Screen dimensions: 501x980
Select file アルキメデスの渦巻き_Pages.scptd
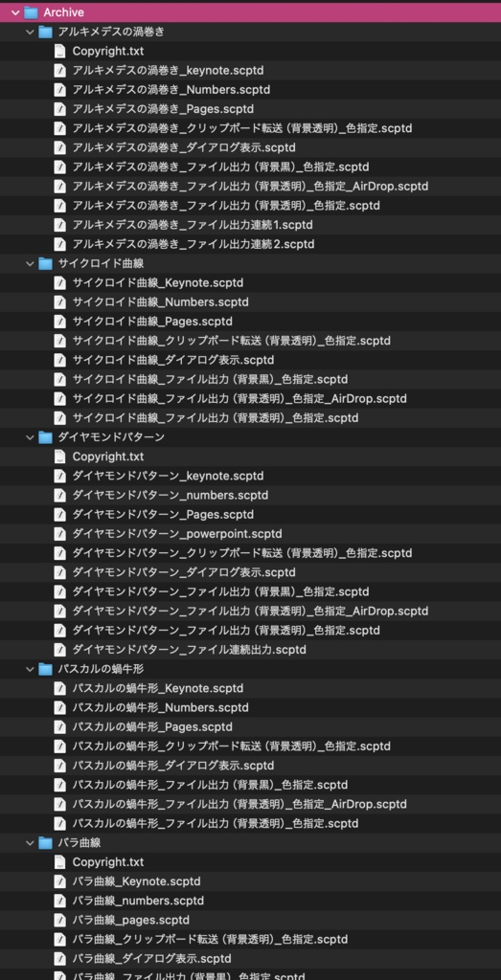(163, 109)
